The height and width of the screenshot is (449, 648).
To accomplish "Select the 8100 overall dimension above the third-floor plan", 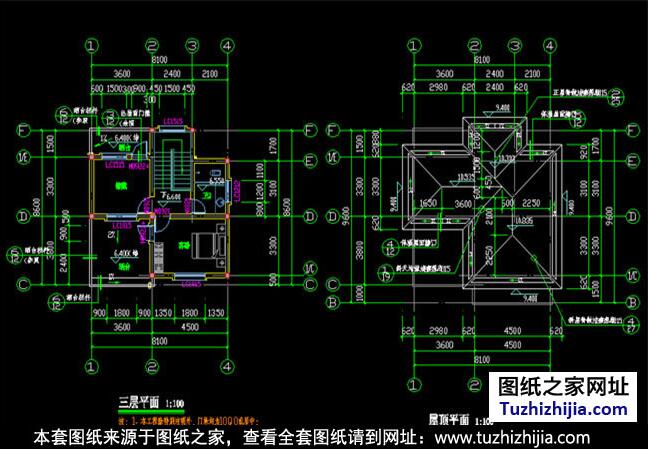I will 159,61.
